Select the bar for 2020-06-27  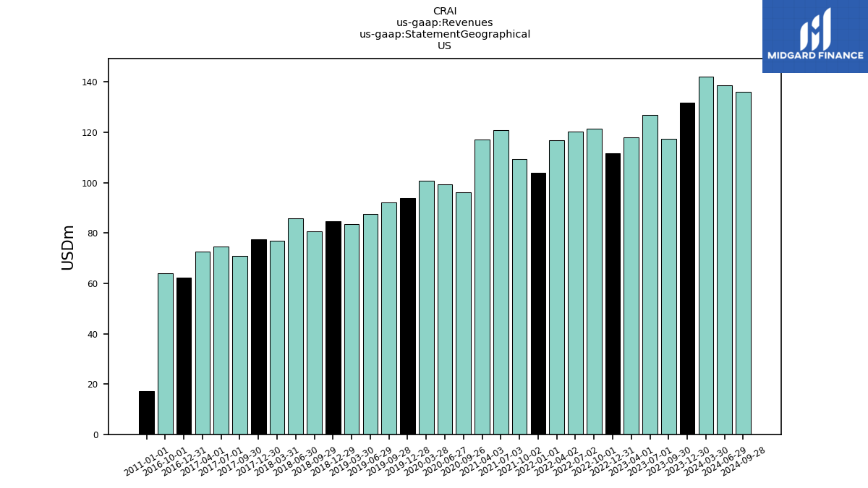tap(445, 309)
